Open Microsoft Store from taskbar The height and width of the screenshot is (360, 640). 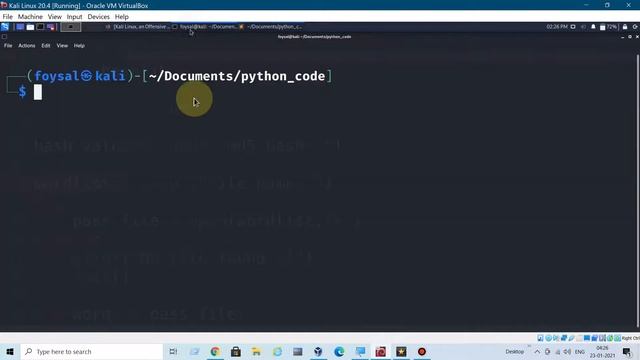pos(236,351)
